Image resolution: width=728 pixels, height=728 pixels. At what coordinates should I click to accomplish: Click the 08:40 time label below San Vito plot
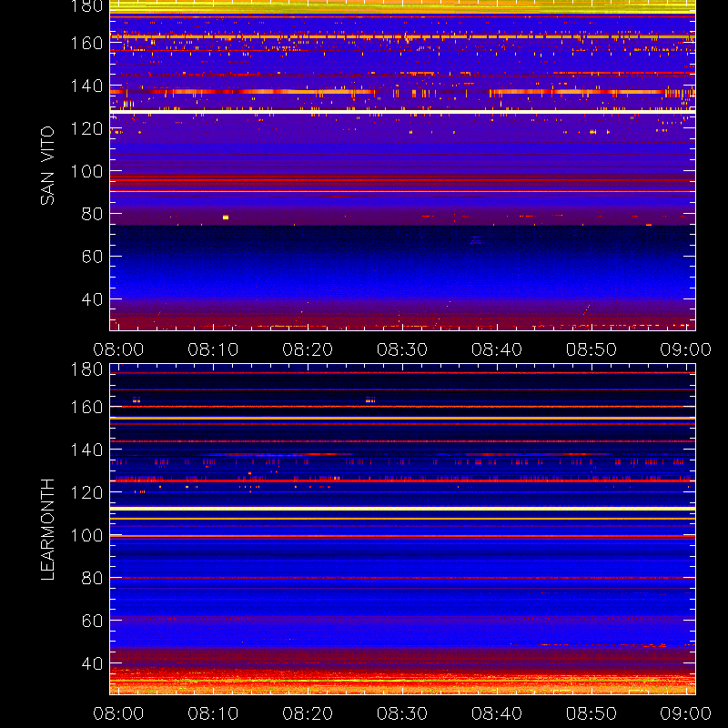[x=497, y=349]
